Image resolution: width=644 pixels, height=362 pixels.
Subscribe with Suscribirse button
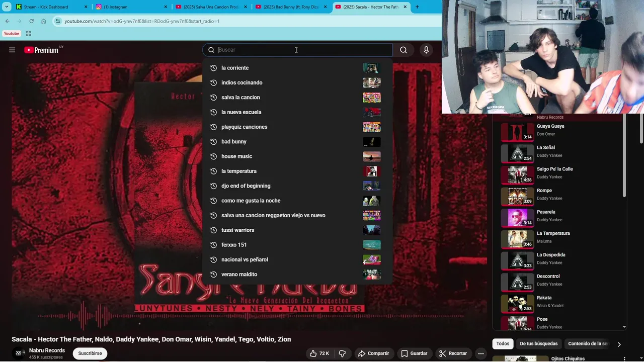coord(90,353)
